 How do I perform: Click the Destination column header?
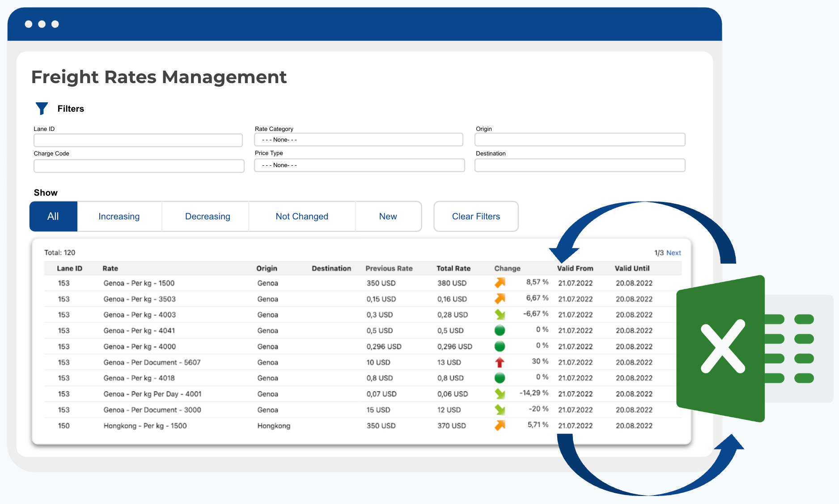pos(331,269)
